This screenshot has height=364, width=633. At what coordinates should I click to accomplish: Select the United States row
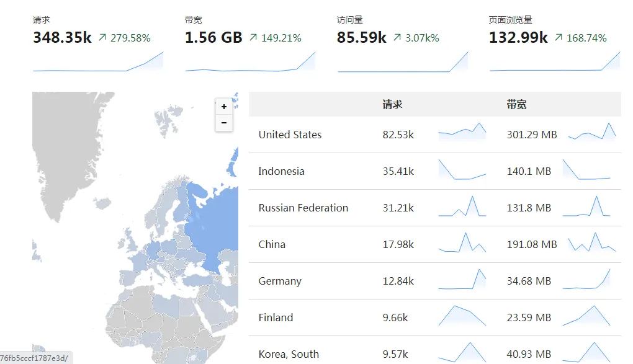pos(290,135)
